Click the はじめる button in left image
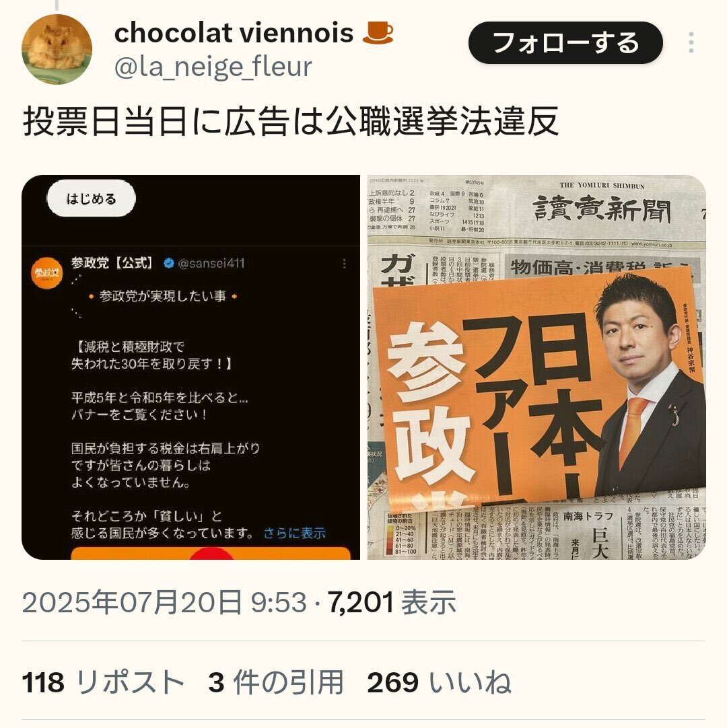 pos(91,198)
